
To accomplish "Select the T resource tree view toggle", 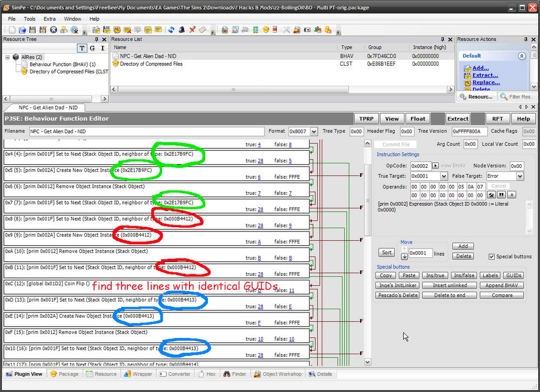I will click(82, 49).
